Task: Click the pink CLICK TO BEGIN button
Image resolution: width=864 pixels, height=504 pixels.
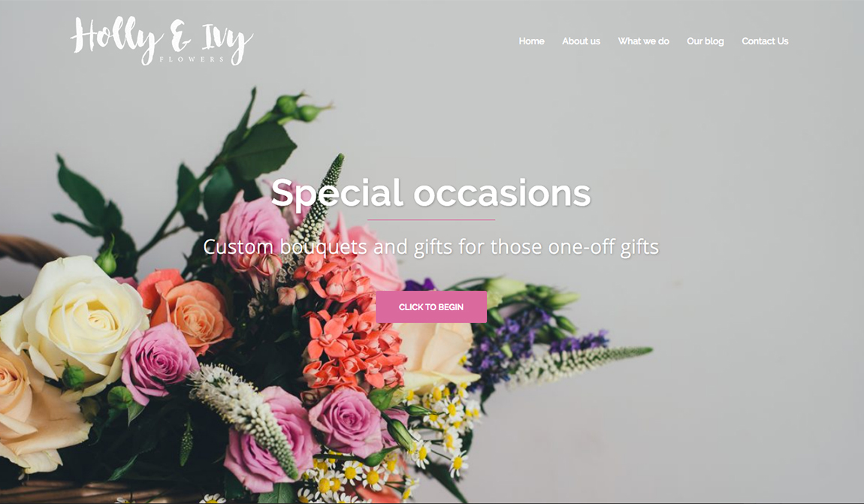Action: [431, 306]
